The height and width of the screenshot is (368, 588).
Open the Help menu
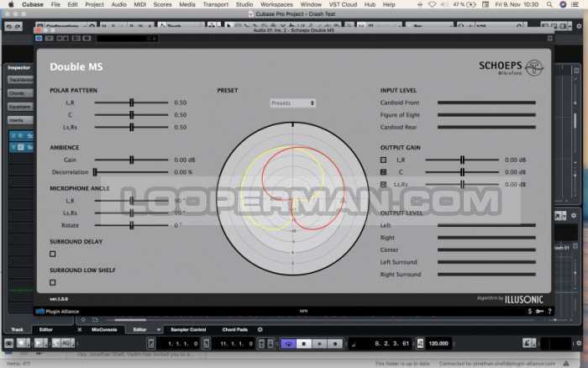(389, 4)
